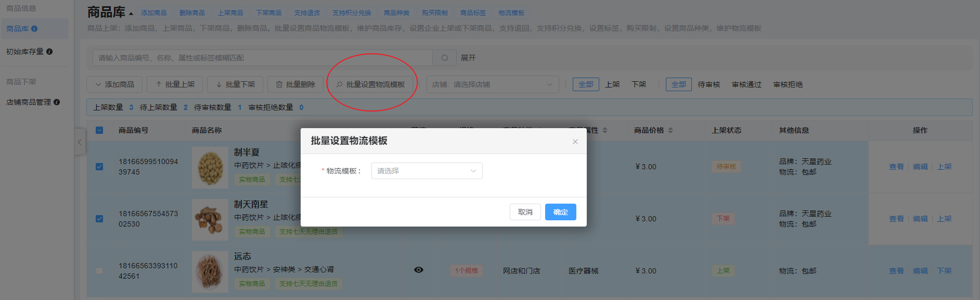Uncheck the 制半夏 row checkbox
This screenshot has width=980, height=300.
pos(99,167)
